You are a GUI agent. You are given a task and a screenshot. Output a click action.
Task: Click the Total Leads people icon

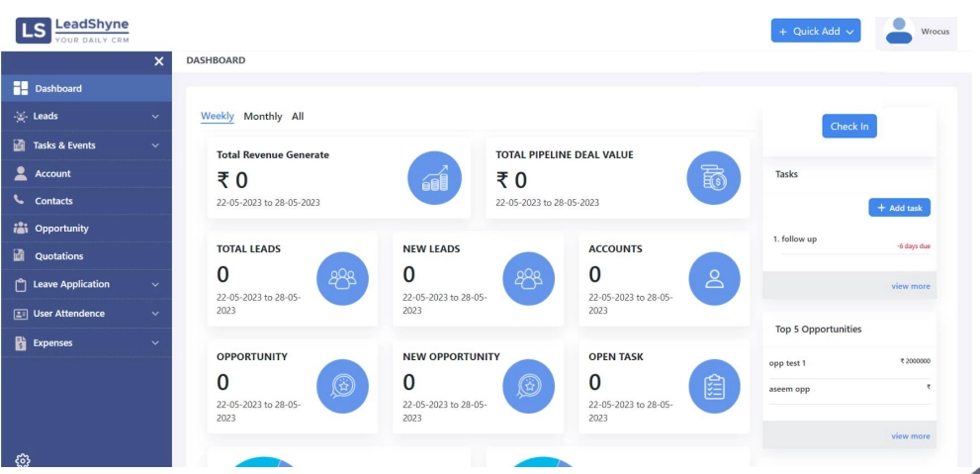tap(342, 279)
